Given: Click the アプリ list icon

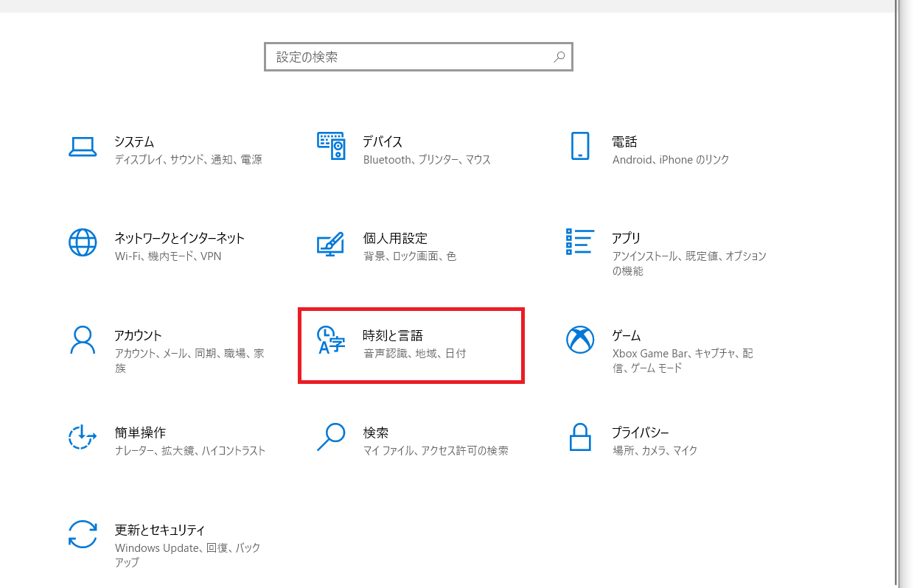Looking at the screenshot, I should [580, 242].
